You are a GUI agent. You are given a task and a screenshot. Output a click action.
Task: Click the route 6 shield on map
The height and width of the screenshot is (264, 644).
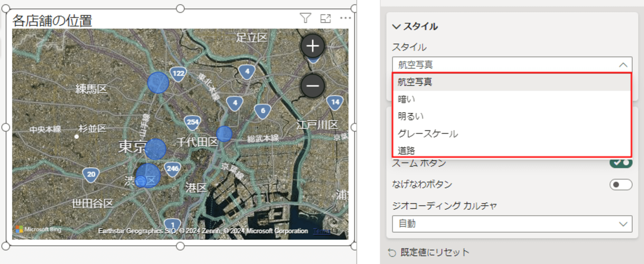coord(263,111)
